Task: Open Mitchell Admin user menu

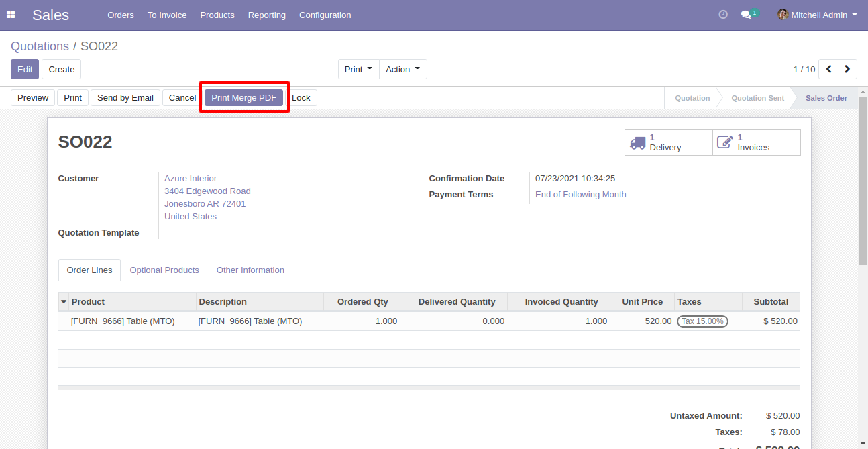Action: coord(817,15)
